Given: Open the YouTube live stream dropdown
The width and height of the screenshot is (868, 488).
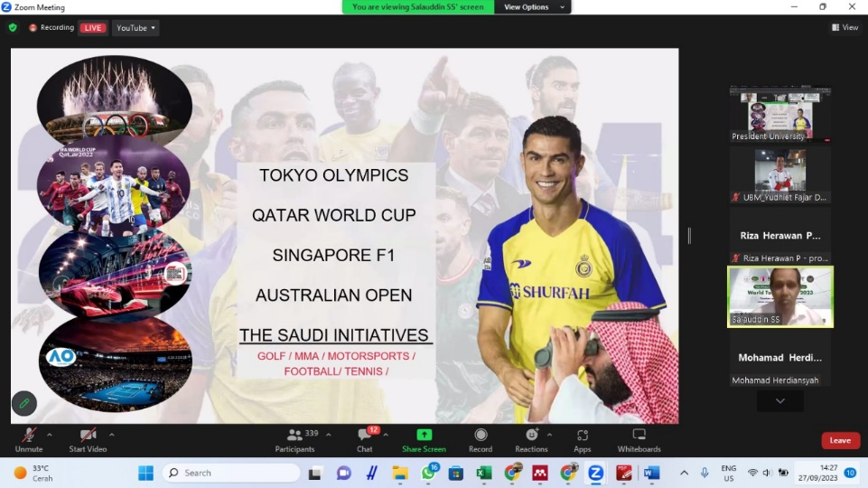Looking at the screenshot, I should click(x=135, y=28).
